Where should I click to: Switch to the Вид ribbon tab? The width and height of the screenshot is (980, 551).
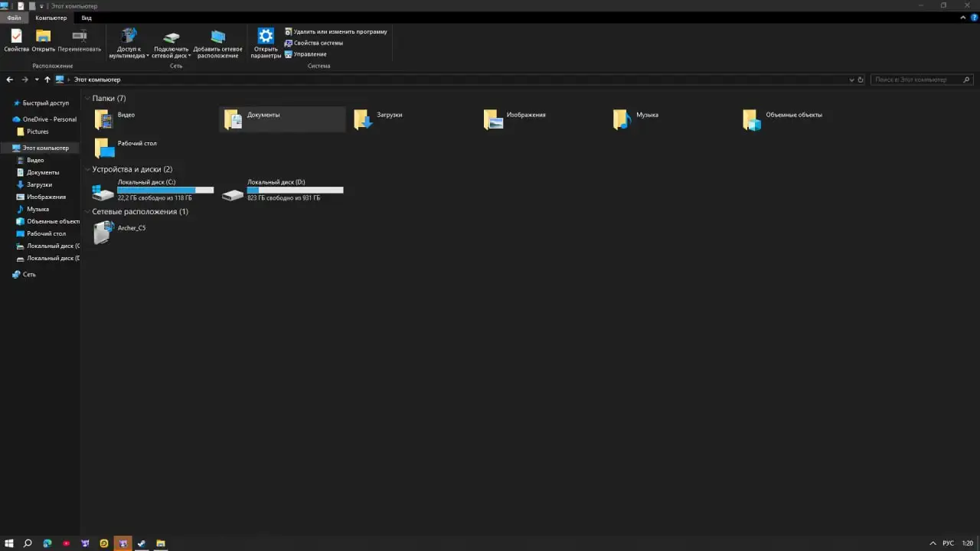pyautogui.click(x=87, y=18)
